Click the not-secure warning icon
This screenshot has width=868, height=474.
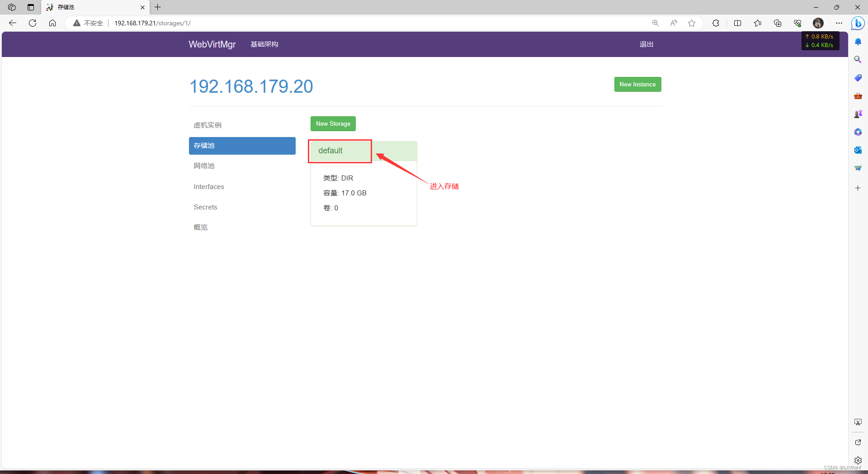pos(77,23)
